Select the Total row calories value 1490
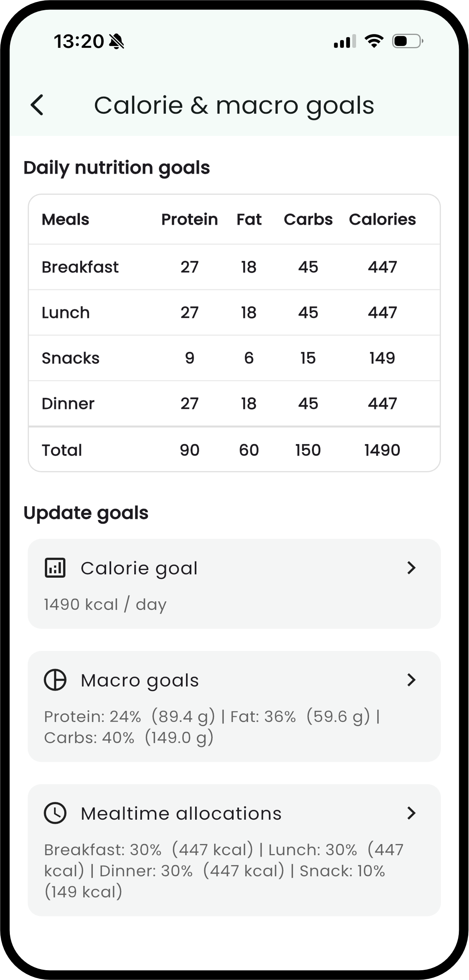The height and width of the screenshot is (980, 469). point(382,450)
